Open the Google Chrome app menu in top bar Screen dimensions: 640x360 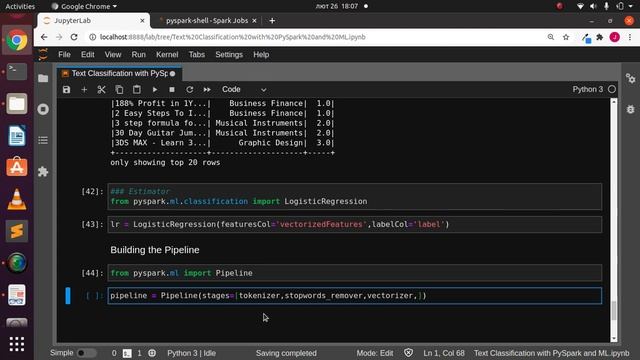click(x=84, y=6)
